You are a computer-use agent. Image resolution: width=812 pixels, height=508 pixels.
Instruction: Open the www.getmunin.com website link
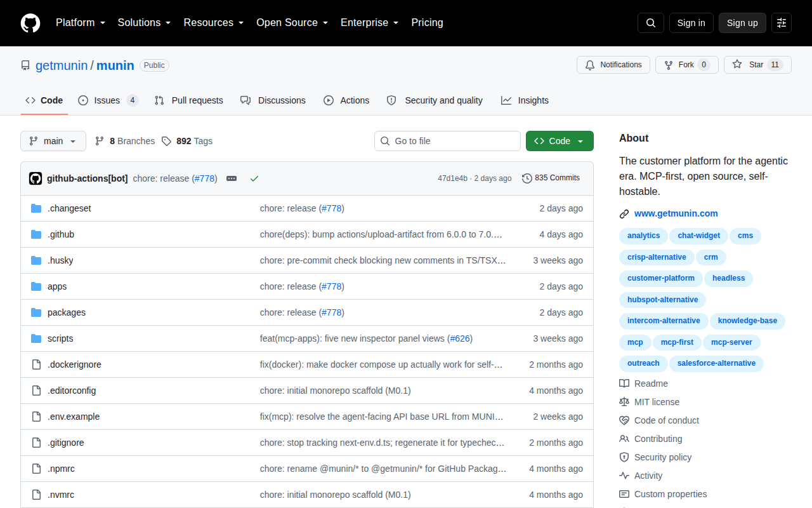point(676,214)
